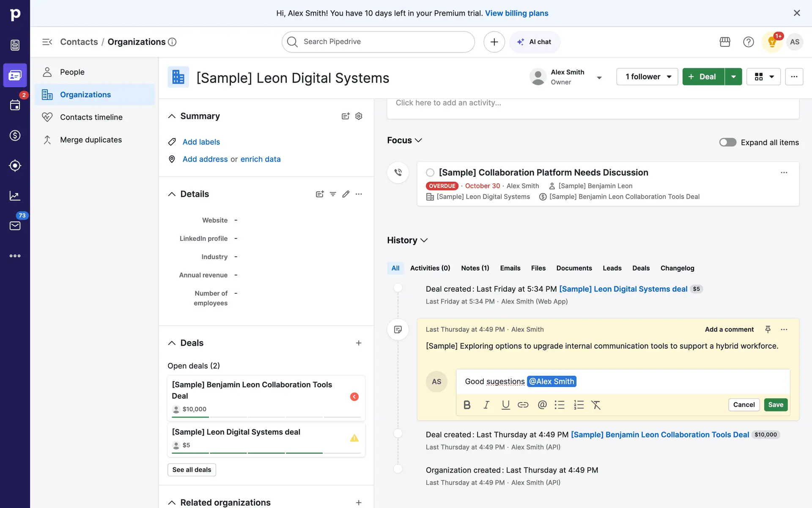Edit Details section with the pencil icon

(x=346, y=194)
